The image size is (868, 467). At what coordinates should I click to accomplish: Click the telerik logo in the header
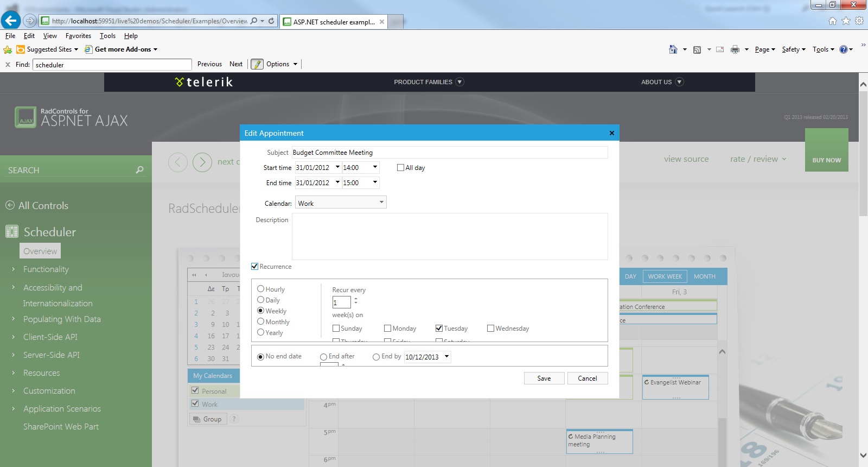[x=204, y=82]
